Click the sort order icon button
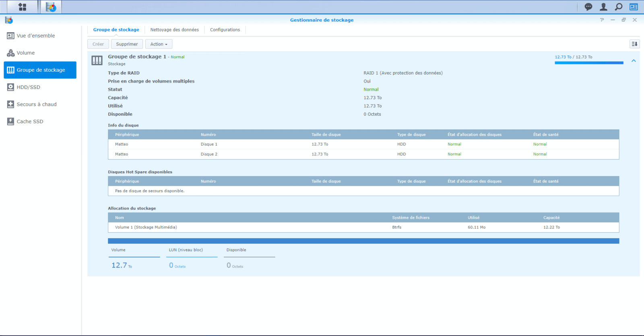Image resolution: width=644 pixels, height=336 pixels. [x=634, y=44]
